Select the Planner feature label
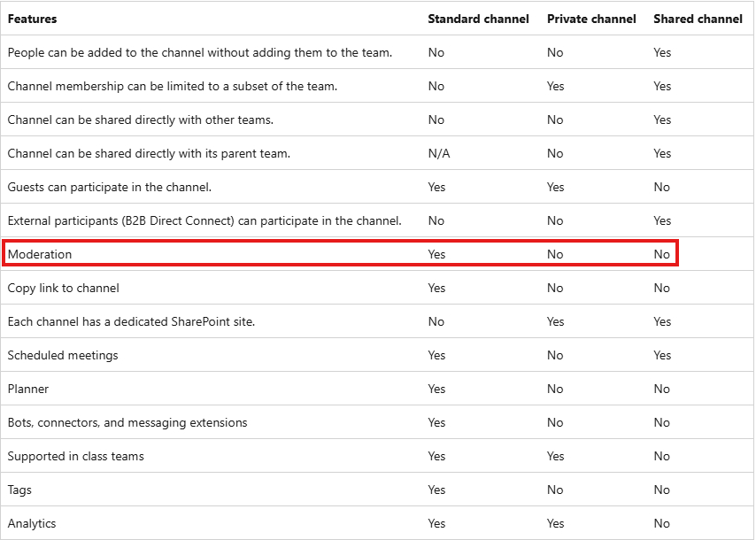 pyautogui.click(x=28, y=389)
